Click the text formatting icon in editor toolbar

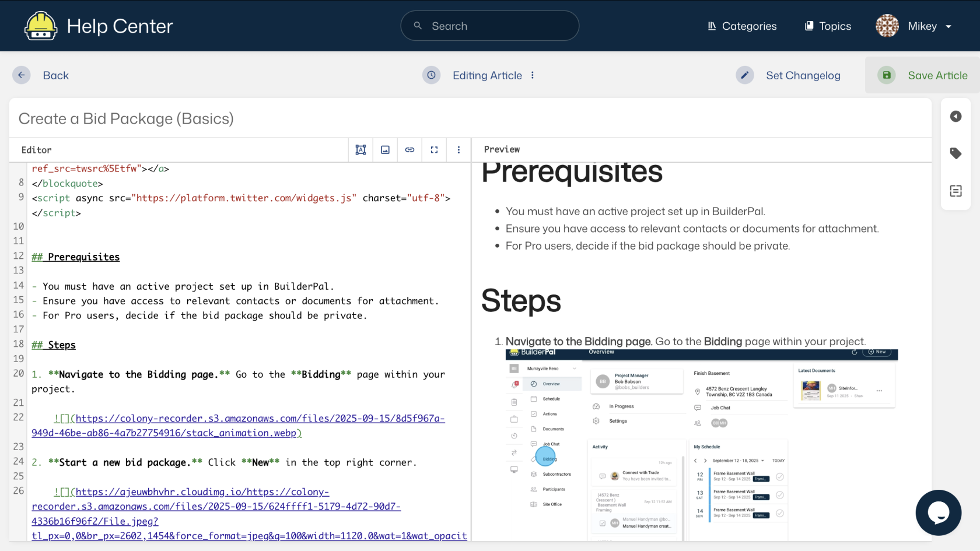[x=360, y=150]
